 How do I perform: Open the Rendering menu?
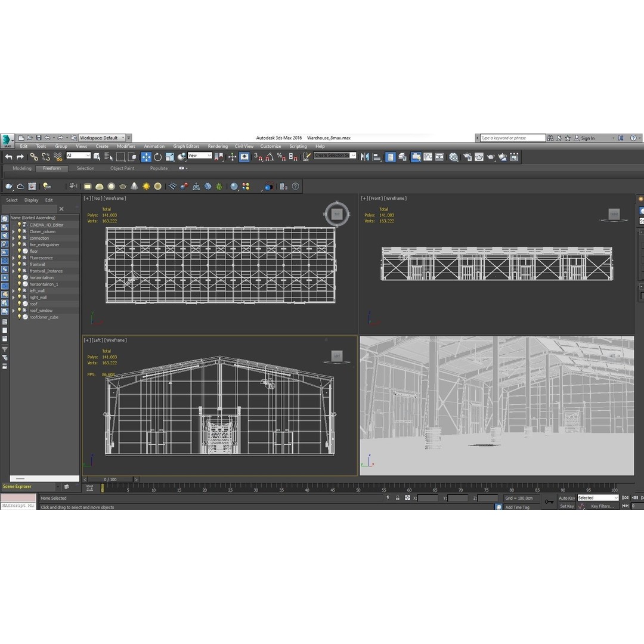tap(218, 146)
